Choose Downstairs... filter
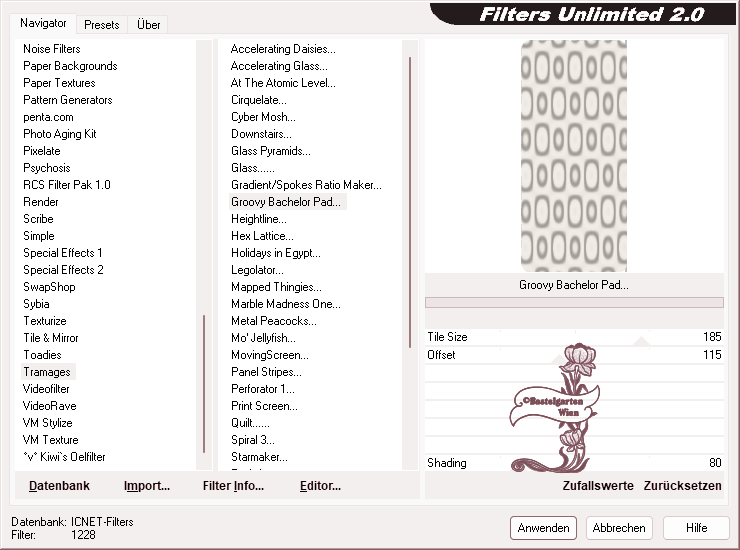This screenshot has width=740, height=550. [x=261, y=134]
